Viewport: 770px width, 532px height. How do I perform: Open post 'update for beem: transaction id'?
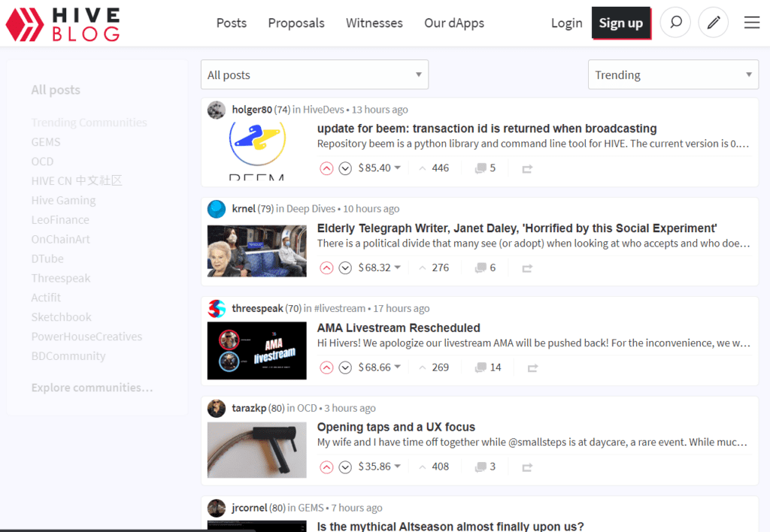487,128
